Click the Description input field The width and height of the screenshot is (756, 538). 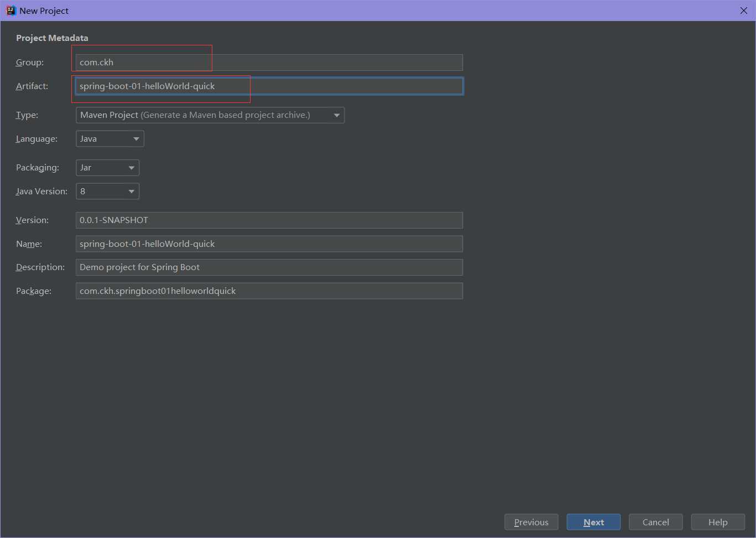pos(269,267)
